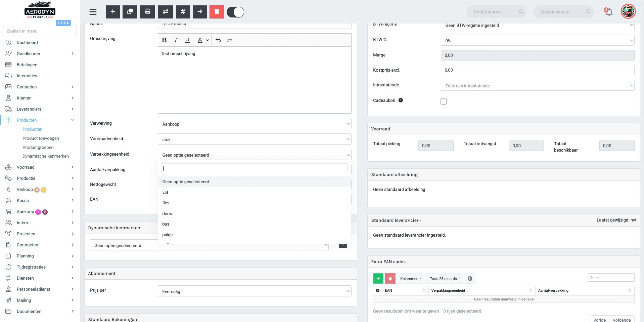
Task: Open the text color picker
Action: 203,40
